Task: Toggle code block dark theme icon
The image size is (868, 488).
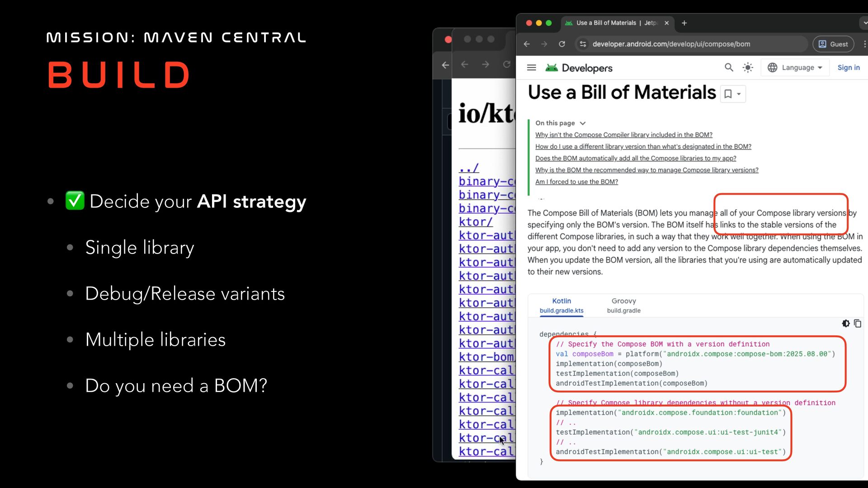Action: pyautogui.click(x=846, y=324)
